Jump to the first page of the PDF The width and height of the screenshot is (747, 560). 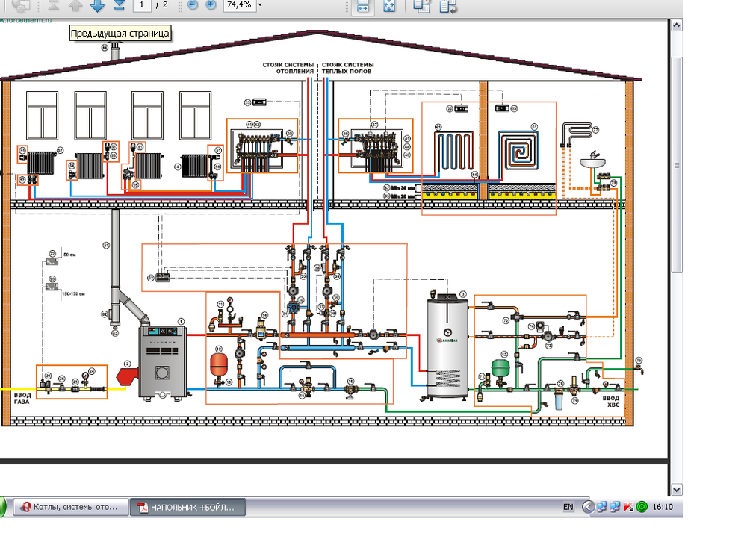tap(54, 5)
